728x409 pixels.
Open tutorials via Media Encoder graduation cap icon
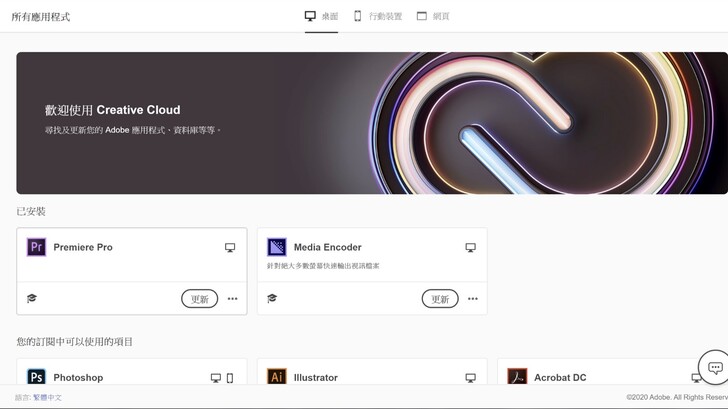point(272,298)
